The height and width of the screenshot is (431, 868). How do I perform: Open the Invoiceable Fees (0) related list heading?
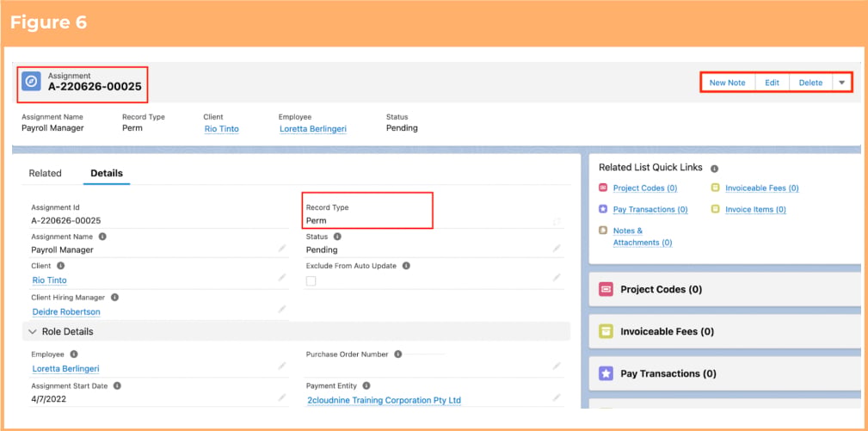[x=667, y=331]
